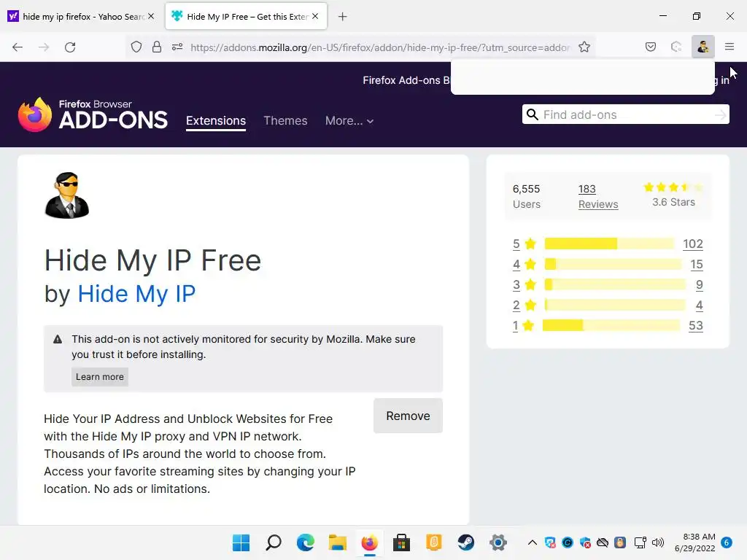The width and height of the screenshot is (747, 560).
Task: Open the tracking protection shield icon
Action: (136, 47)
